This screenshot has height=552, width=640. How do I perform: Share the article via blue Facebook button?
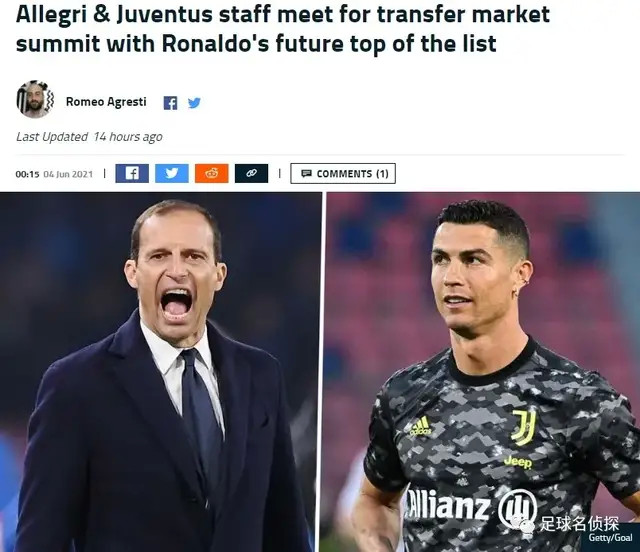coord(132,174)
